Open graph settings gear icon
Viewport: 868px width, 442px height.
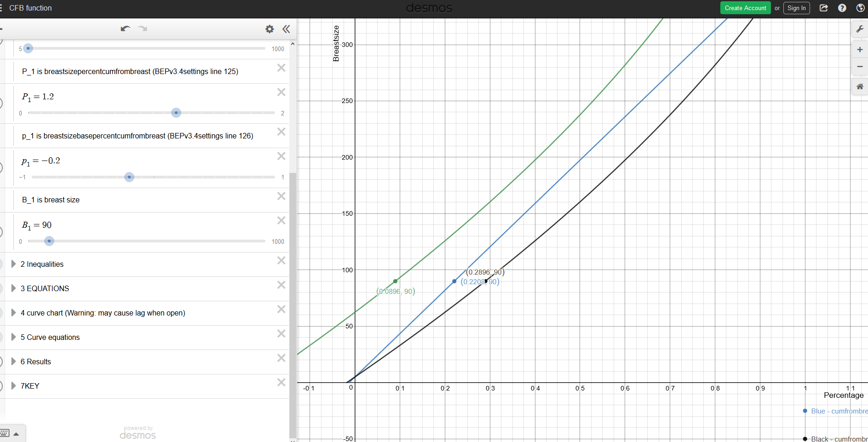(270, 29)
